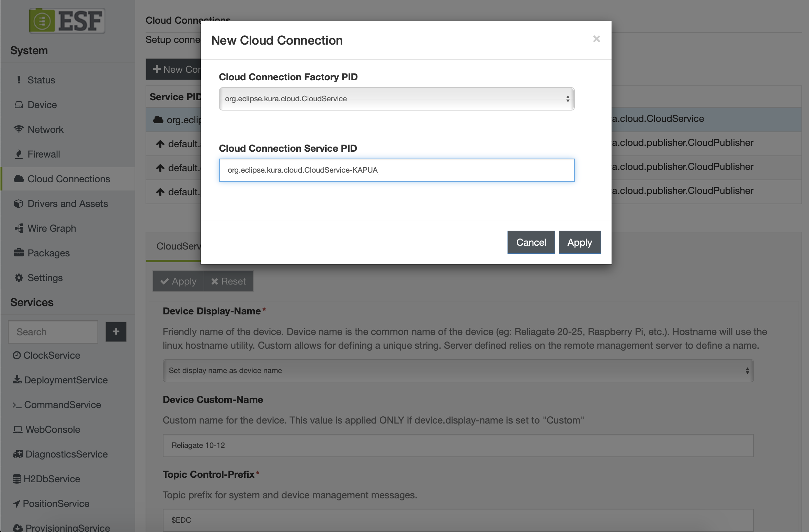The image size is (809, 532).
Task: Open Status page via exclamation icon
Action: point(19,80)
